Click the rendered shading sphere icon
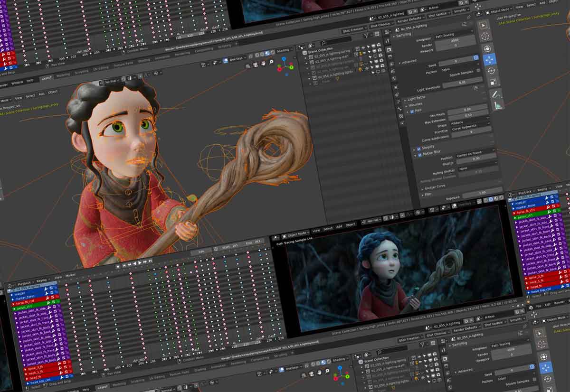The image size is (570, 392). point(271,53)
